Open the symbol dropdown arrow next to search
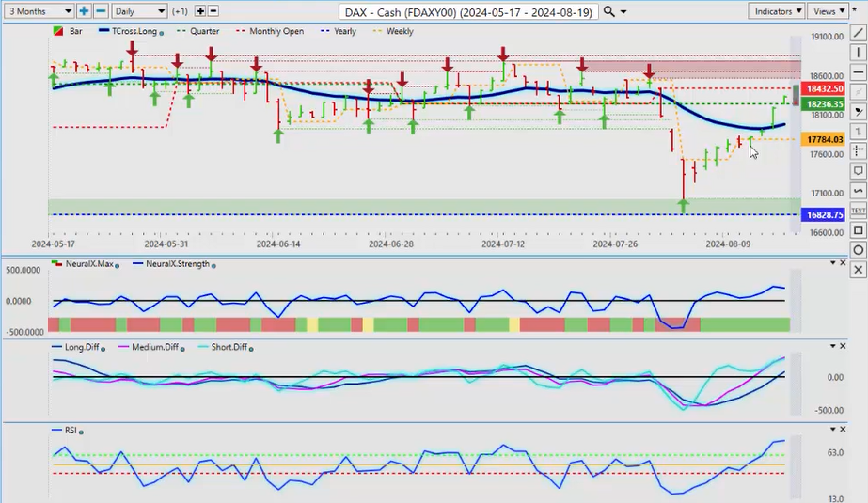Viewport: 868px width, 503px height. point(625,11)
